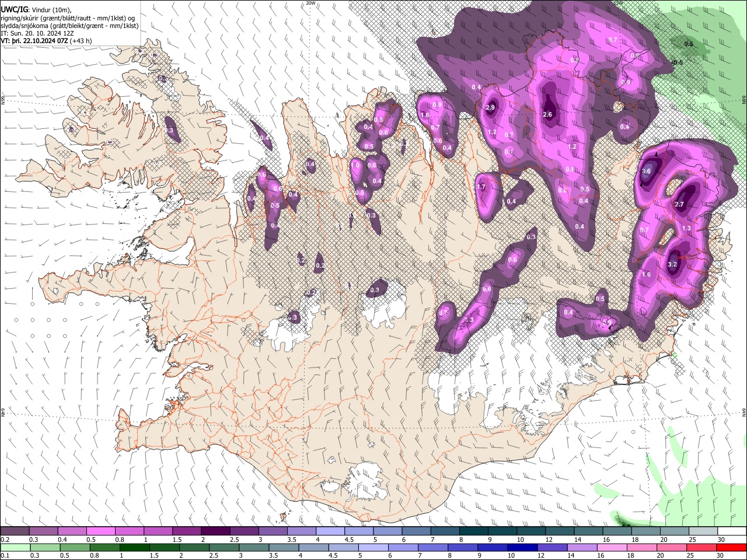Click the 'UWC/IG' title in the header
The image size is (747, 560).
point(13,9)
